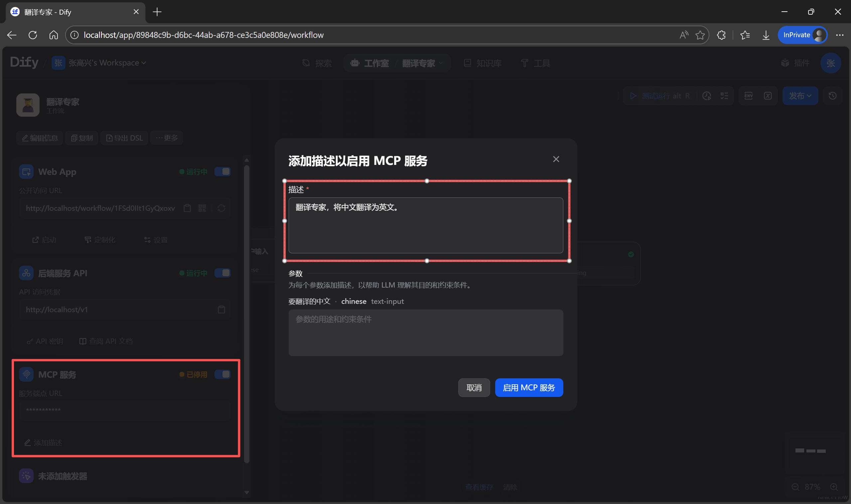Open the ENV environment variables icon

tap(748, 96)
